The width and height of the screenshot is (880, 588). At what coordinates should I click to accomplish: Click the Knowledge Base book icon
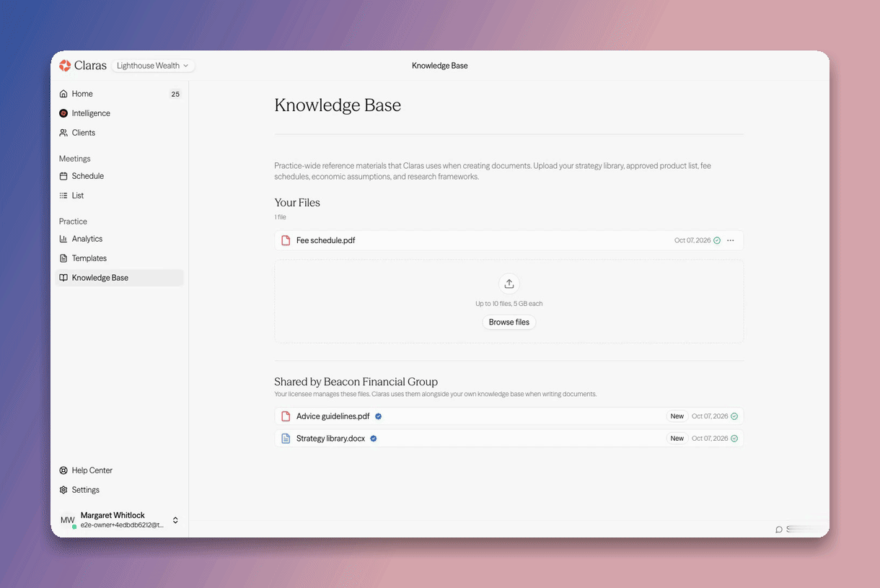click(63, 278)
